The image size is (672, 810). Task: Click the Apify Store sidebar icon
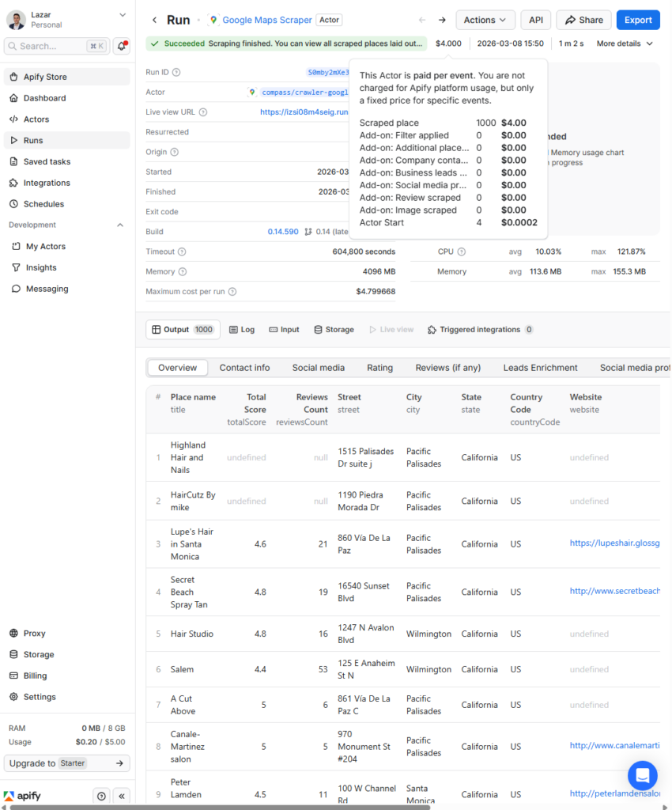(x=14, y=77)
